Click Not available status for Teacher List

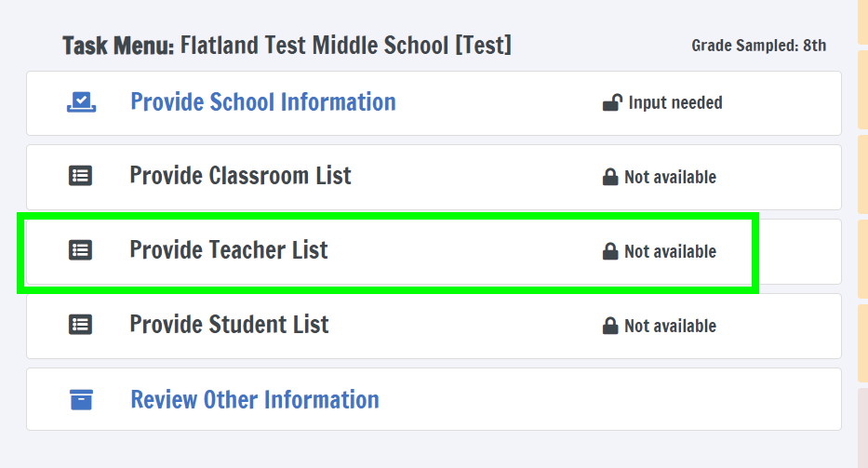670,251
